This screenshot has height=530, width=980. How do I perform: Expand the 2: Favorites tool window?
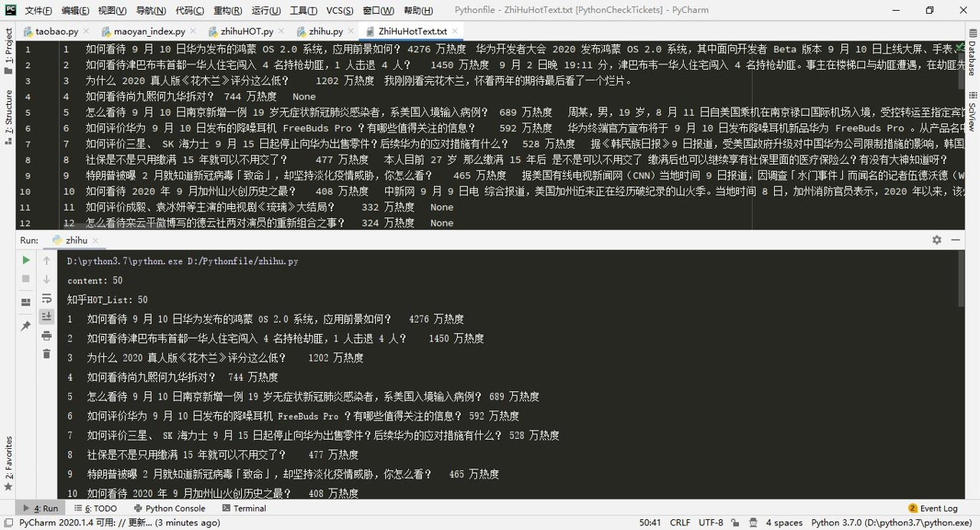point(8,463)
